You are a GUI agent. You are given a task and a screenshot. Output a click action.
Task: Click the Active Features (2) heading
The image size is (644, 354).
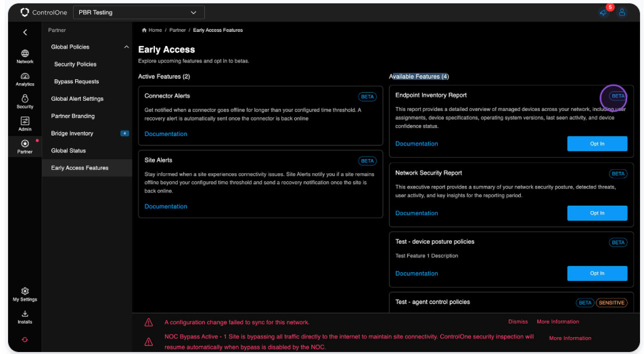point(164,76)
